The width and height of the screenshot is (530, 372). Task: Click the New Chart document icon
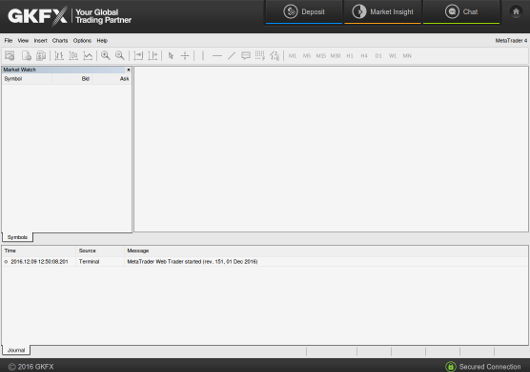tap(26, 56)
